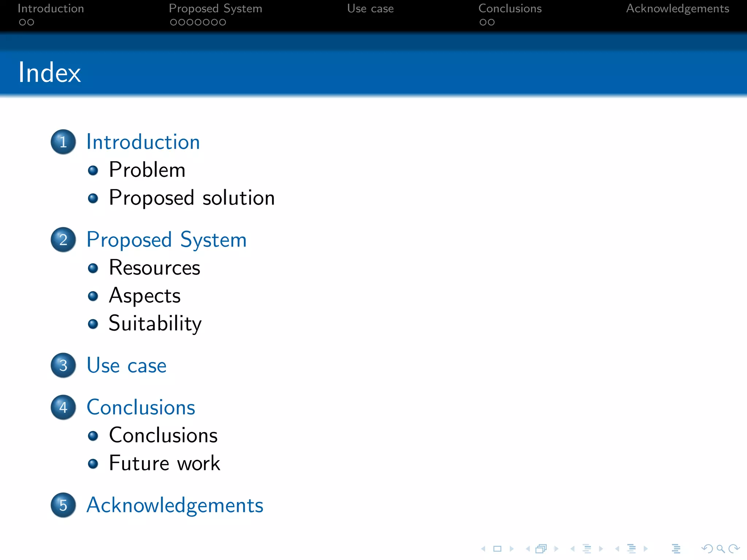The width and height of the screenshot is (747, 560).
Task: Click the next slide arrow right of rectangle icon
Action: [511, 549]
